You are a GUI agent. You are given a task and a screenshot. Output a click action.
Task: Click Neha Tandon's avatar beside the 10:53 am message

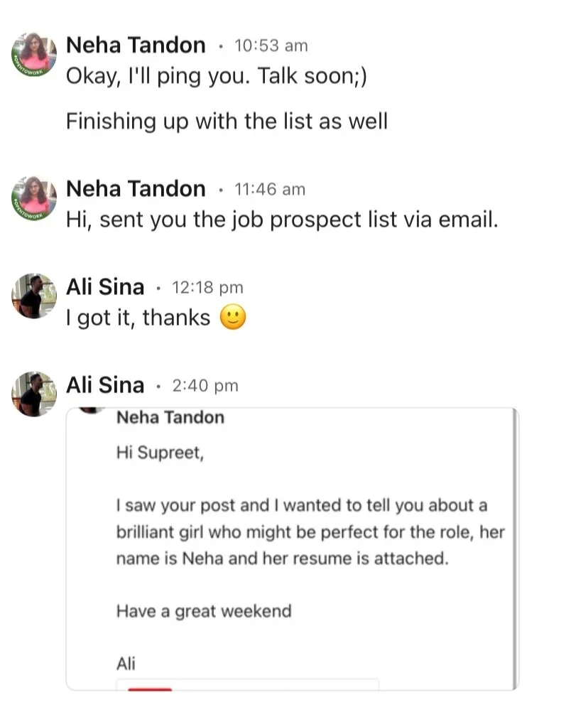33,55
